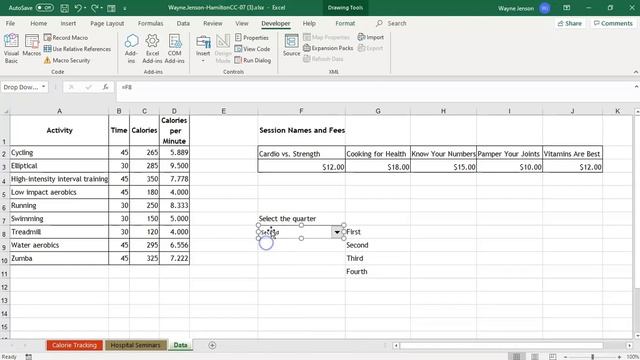Open the Visual Basic editor
Image resolution: width=640 pixels, height=360 pixels.
(11, 49)
